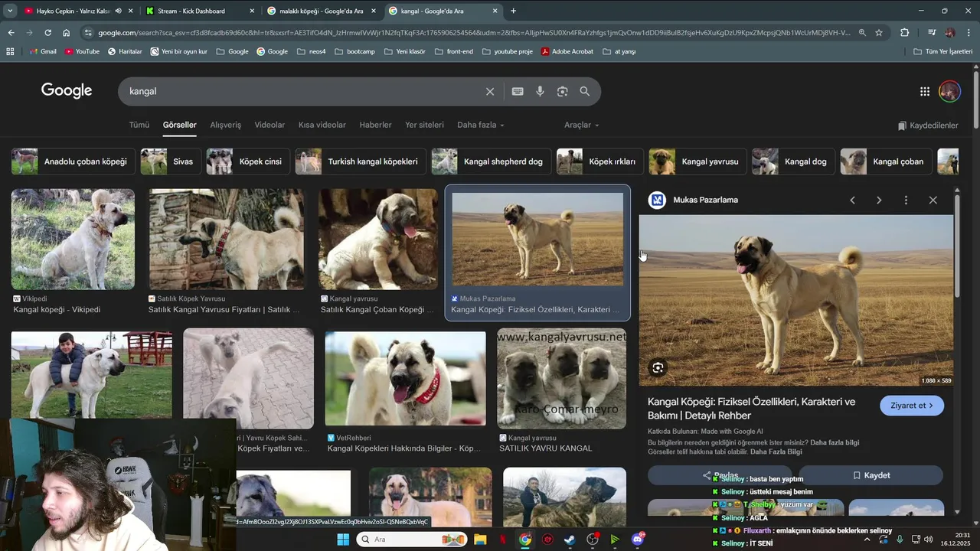Show previous image in preview panel
The height and width of the screenshot is (551, 980).
852,200
